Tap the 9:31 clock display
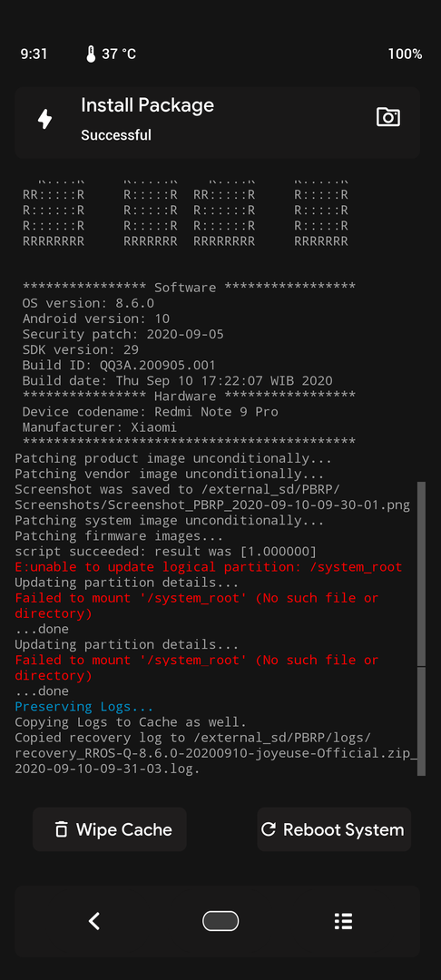 pos(34,54)
